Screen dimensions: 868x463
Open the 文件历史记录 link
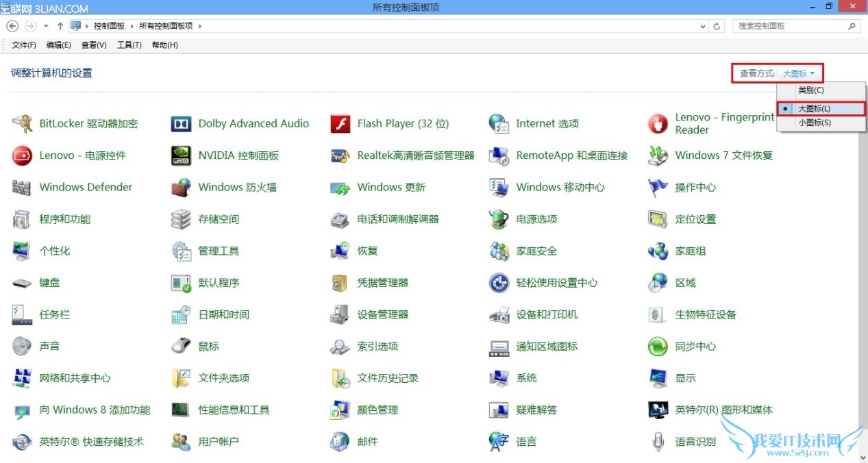pyautogui.click(x=388, y=378)
